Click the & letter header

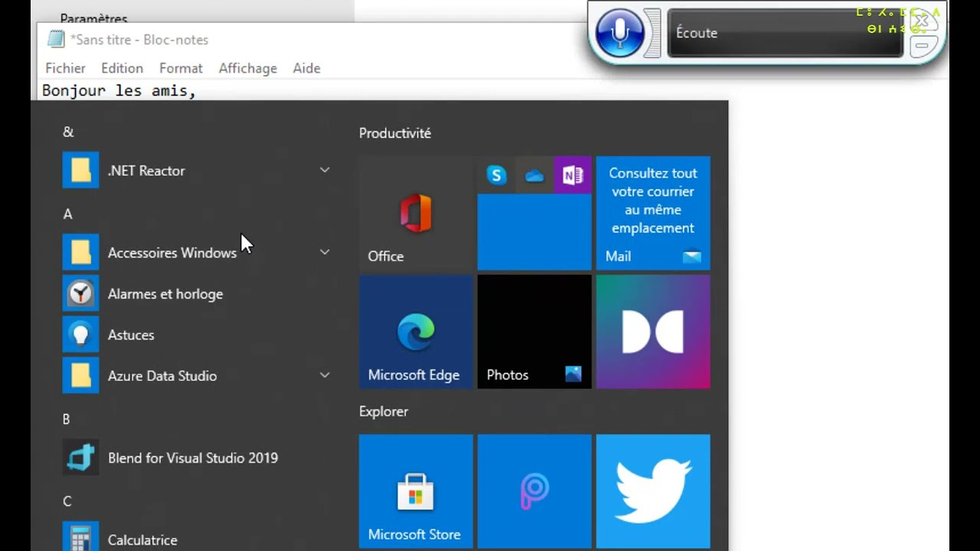68,132
